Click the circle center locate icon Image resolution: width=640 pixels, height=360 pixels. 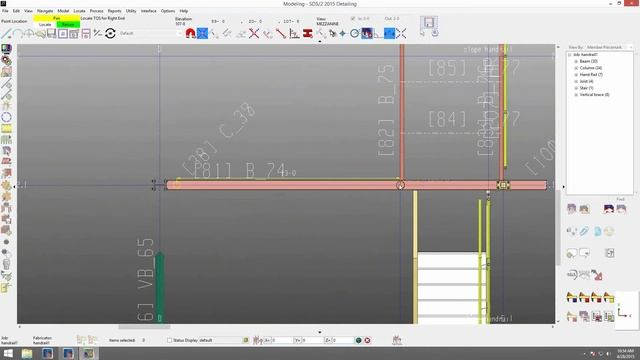pos(355,33)
